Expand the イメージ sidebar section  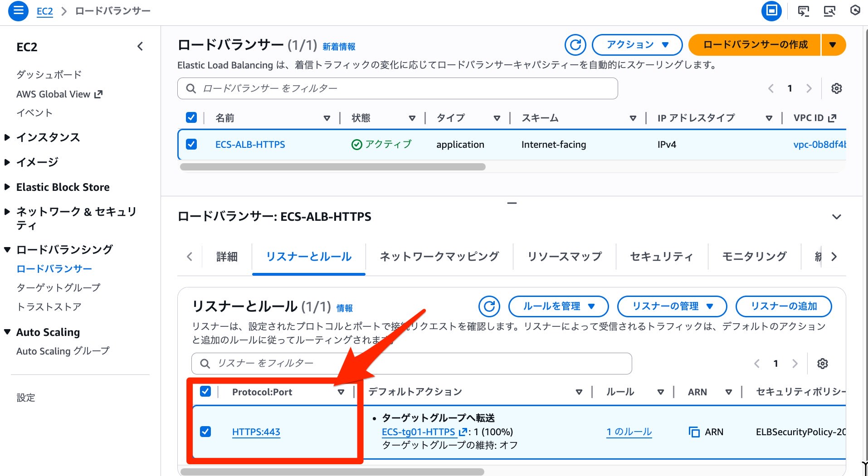[7, 162]
